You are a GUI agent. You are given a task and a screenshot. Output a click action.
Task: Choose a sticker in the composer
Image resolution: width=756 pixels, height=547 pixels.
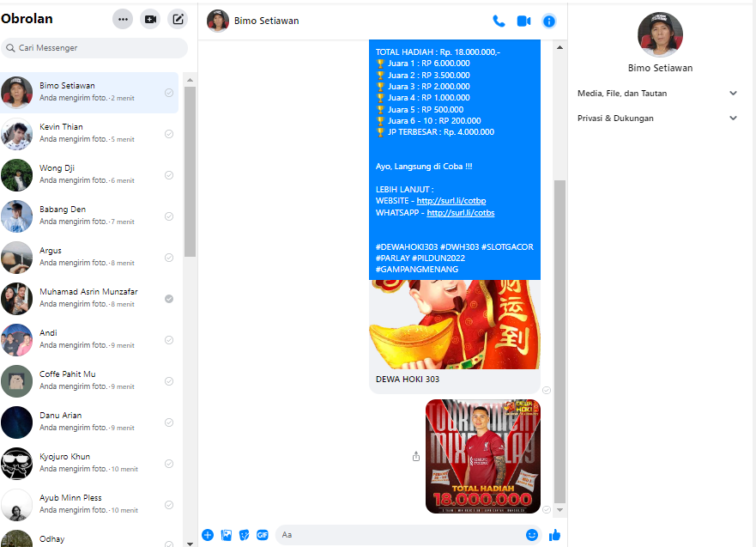pos(245,535)
